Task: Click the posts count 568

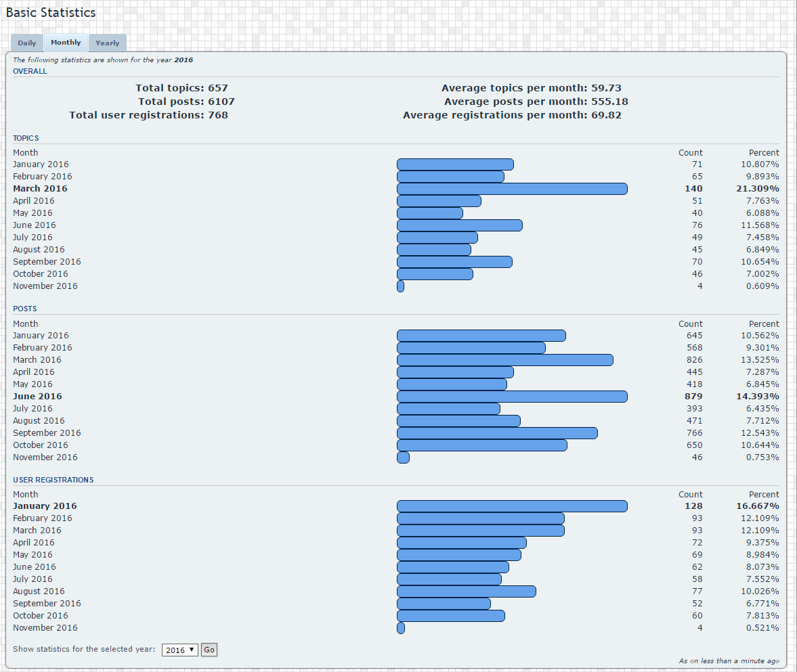Action: click(694, 347)
